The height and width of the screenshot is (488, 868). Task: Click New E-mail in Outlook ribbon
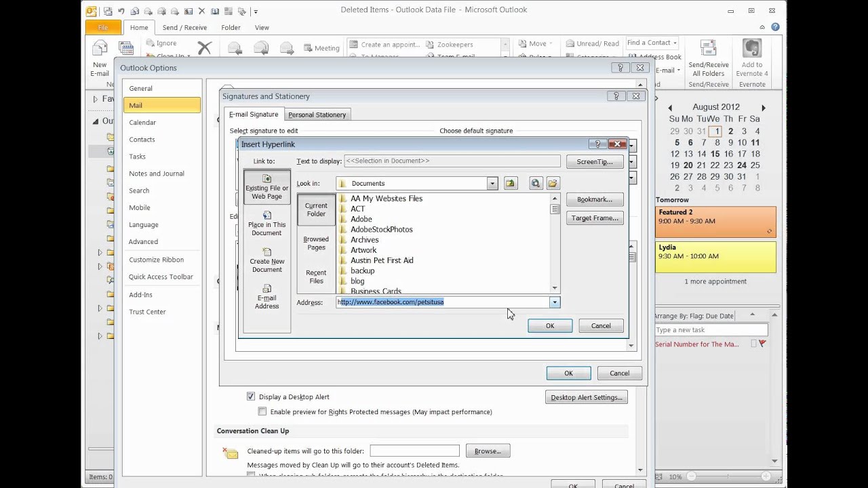coord(100,58)
